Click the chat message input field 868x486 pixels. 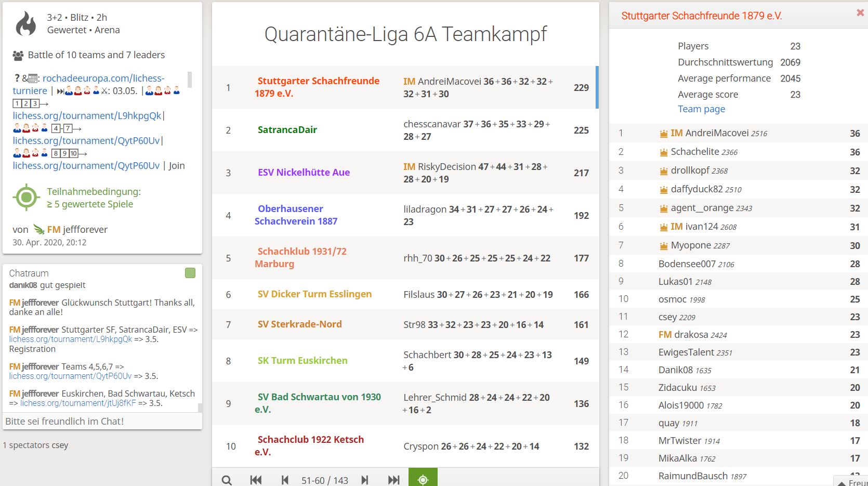click(102, 421)
